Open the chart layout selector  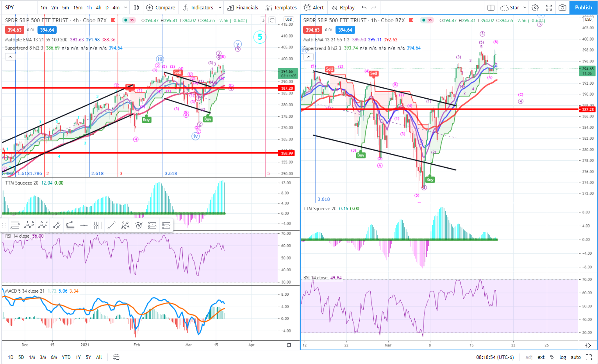[491, 7]
